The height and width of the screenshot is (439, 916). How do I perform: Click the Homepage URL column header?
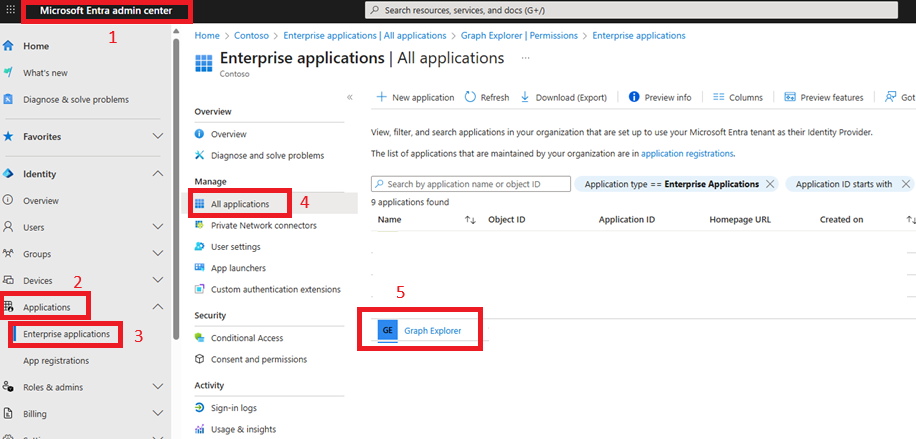click(x=740, y=220)
